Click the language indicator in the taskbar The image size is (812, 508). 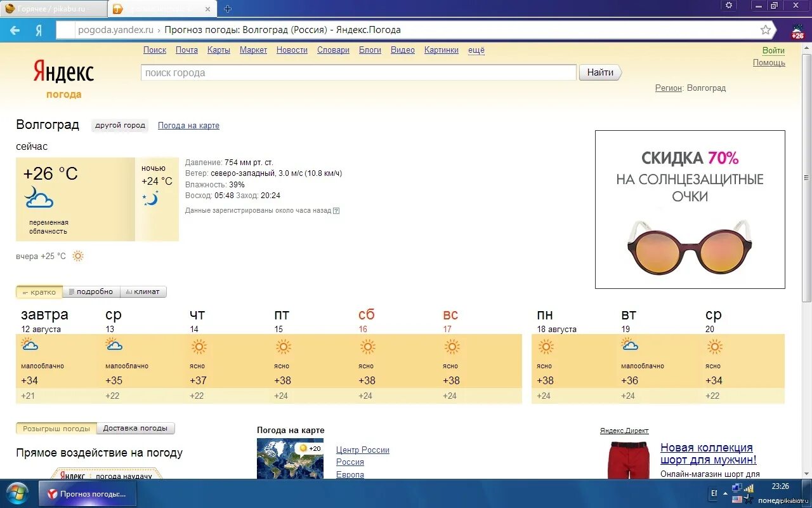[x=714, y=493]
